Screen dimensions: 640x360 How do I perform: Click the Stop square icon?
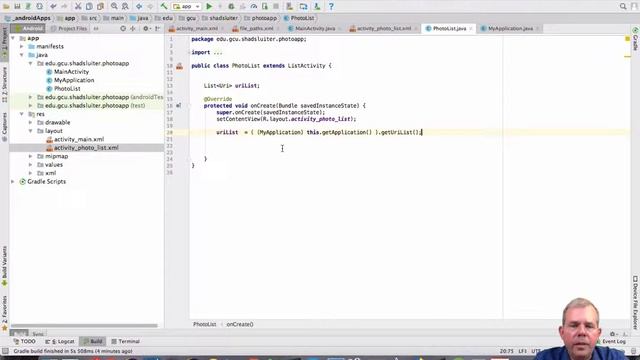click(276, 7)
